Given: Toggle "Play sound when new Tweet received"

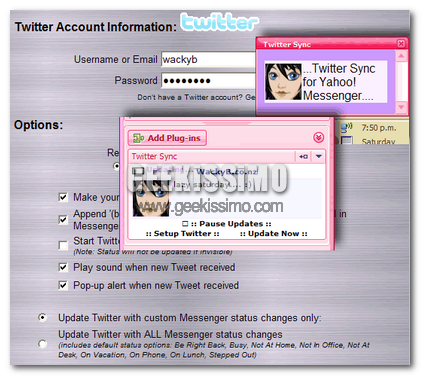Looking at the screenshot, I should [x=63, y=267].
